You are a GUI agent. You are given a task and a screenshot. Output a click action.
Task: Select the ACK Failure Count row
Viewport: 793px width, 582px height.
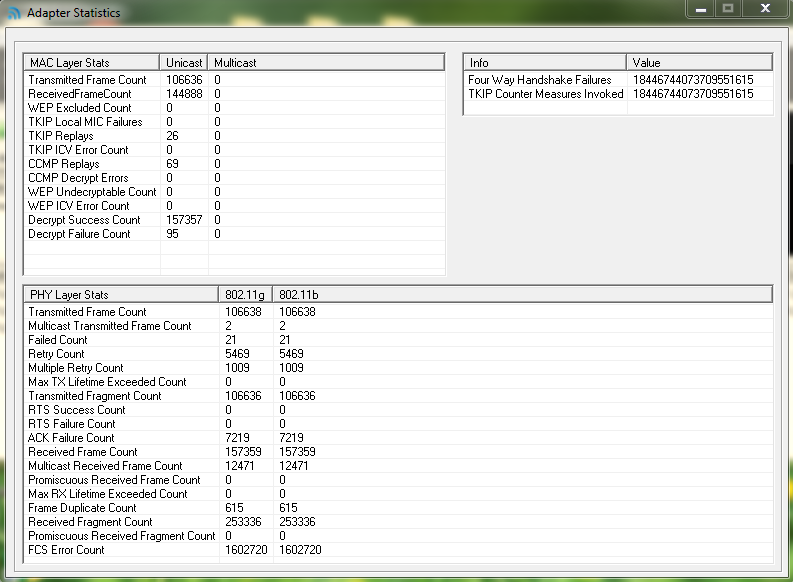(x=399, y=438)
